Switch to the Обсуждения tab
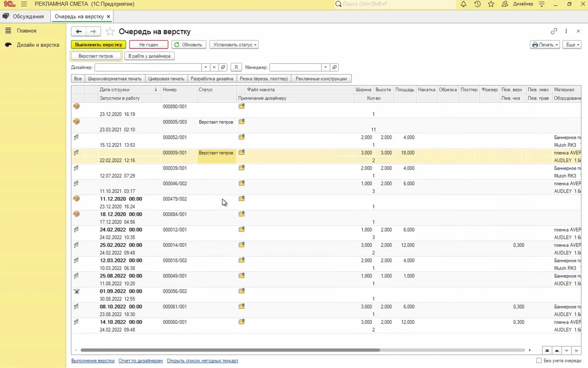 [23, 17]
